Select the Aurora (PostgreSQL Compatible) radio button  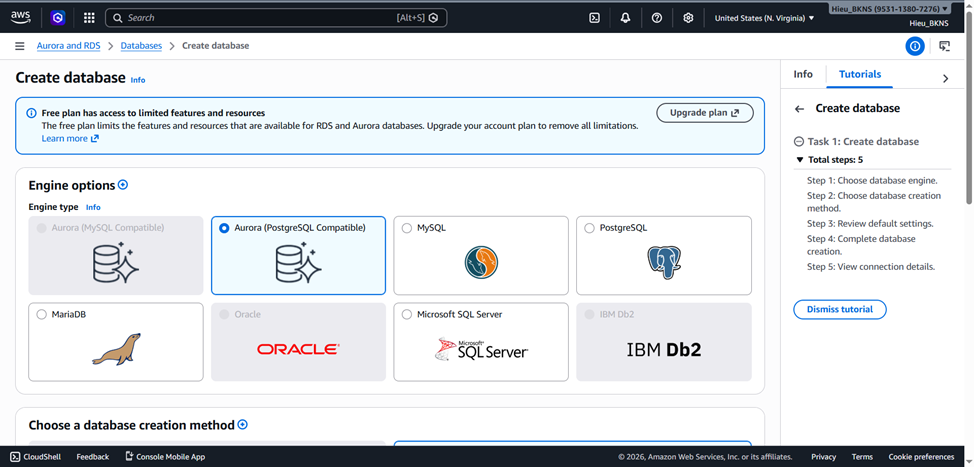pyautogui.click(x=224, y=228)
